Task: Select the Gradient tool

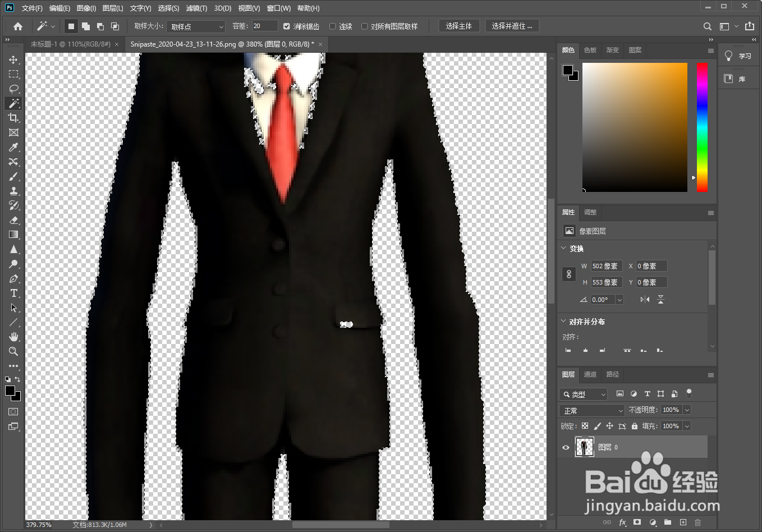Action: point(13,235)
